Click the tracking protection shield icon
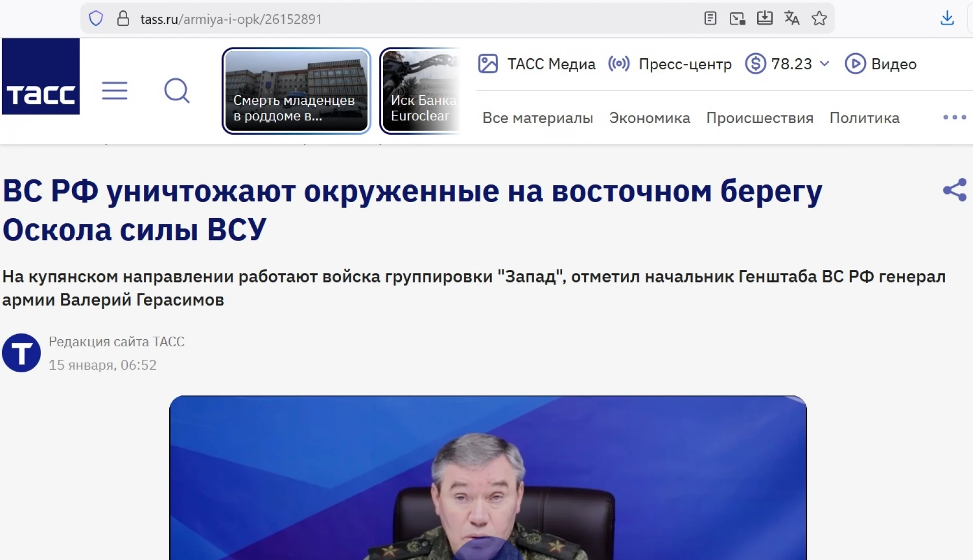The width and height of the screenshot is (973, 560). (x=96, y=19)
